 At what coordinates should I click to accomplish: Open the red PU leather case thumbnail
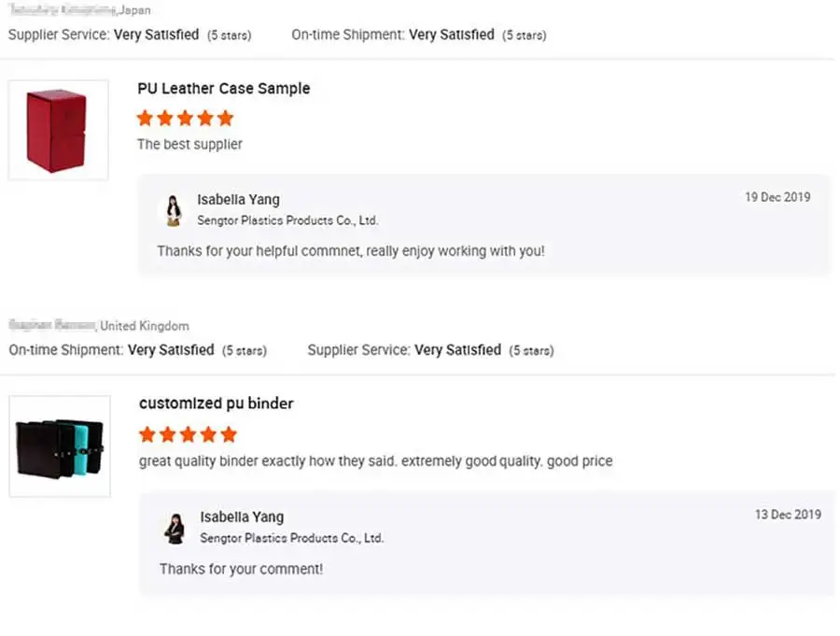57,130
